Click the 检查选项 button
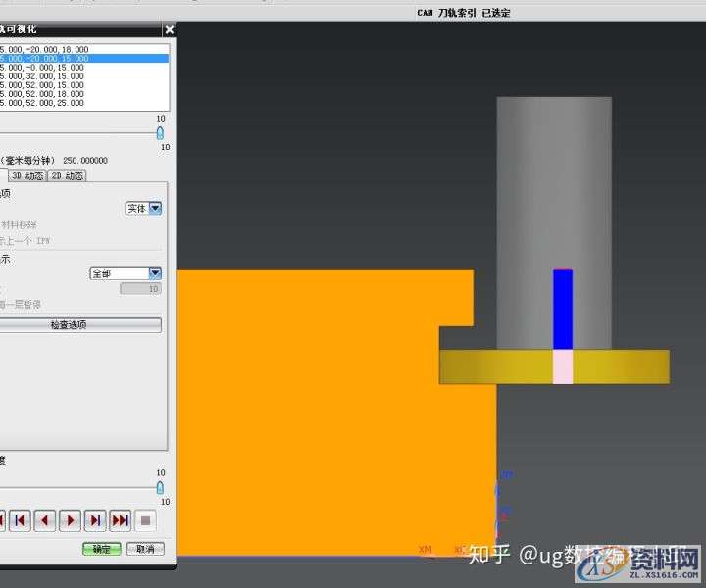Image resolution: width=706 pixels, height=588 pixels. coord(81,324)
